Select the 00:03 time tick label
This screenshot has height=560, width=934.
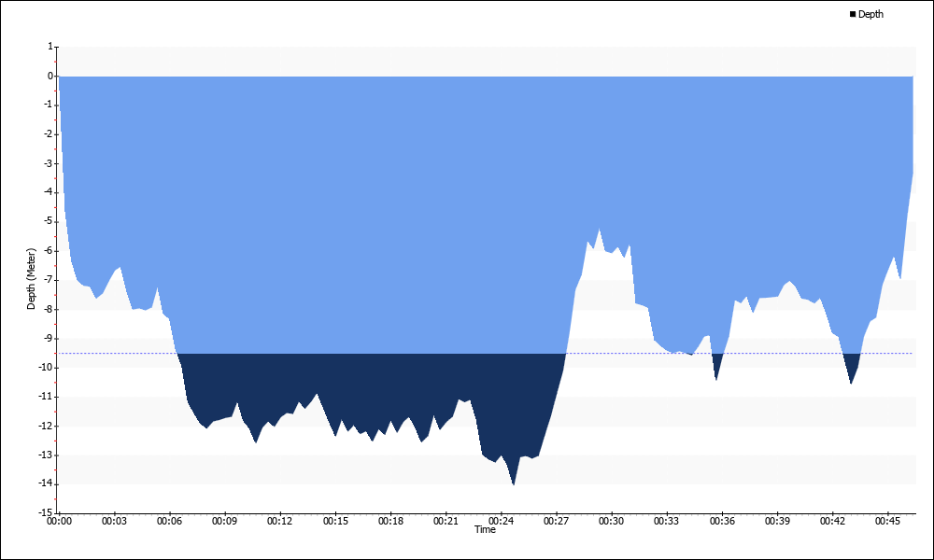[x=114, y=522]
